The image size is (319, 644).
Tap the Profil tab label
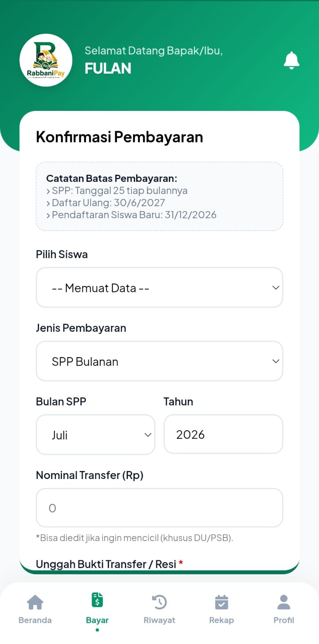click(x=284, y=620)
